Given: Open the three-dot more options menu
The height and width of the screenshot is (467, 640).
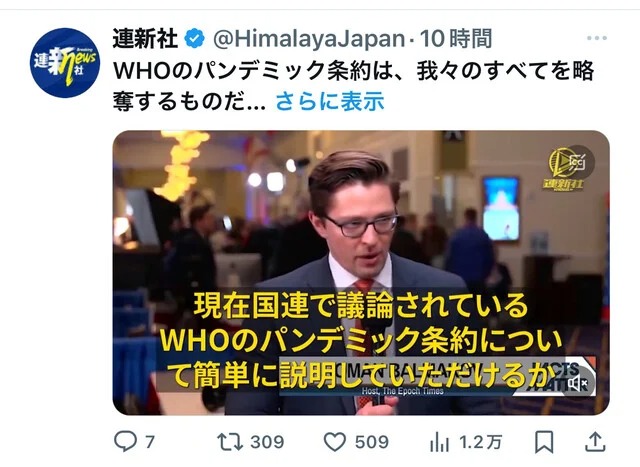Looking at the screenshot, I should tap(597, 38).
